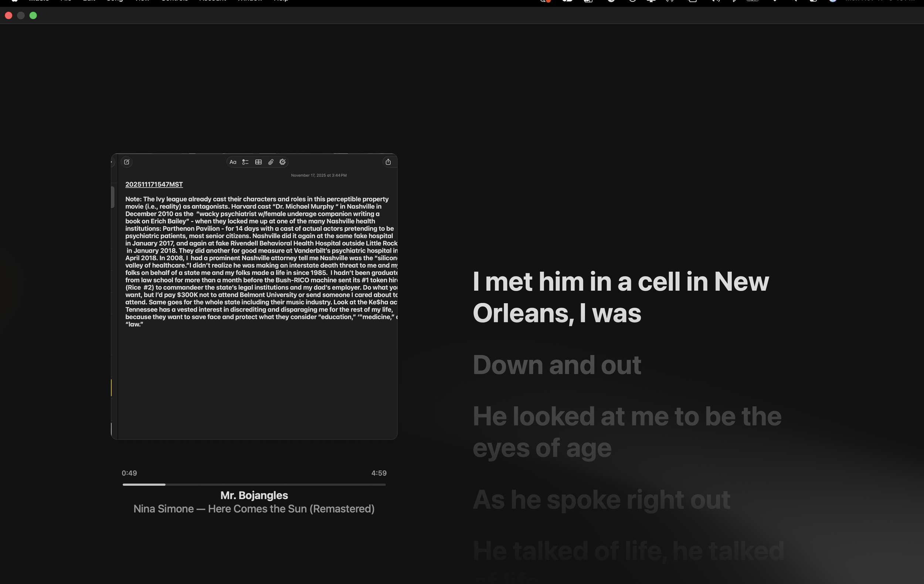Click the underlined 202511171547MST note title

coord(154,184)
